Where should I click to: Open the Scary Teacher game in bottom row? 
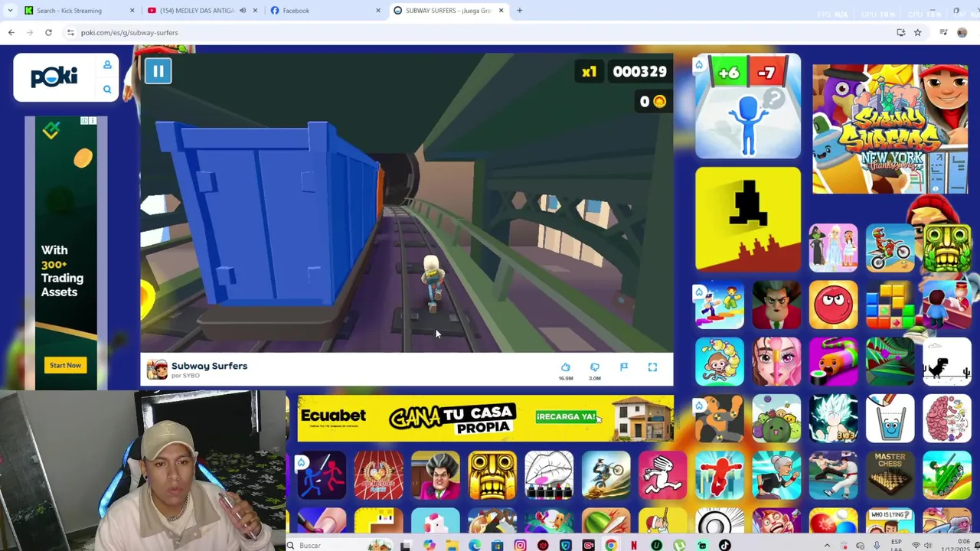pos(436,475)
